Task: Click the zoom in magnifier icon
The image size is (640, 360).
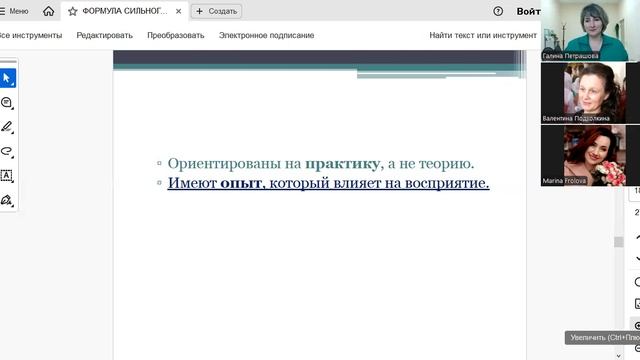Action: pos(637,325)
